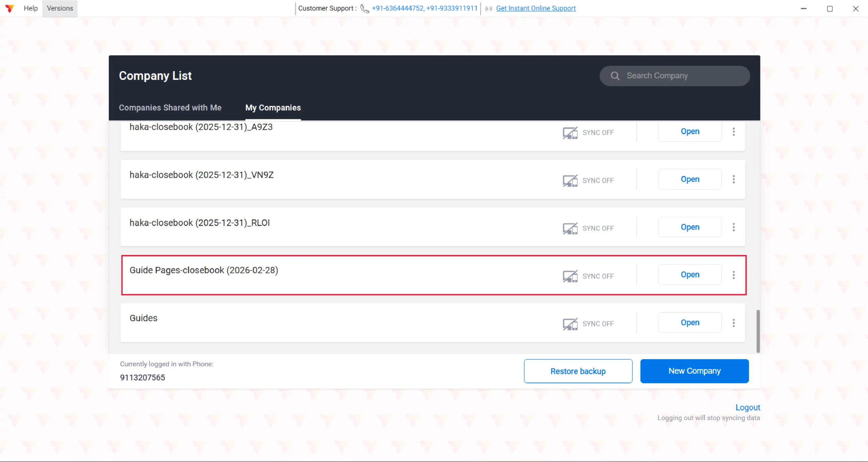868x462 pixels.
Task: Click sync icon for Guides company
Action: (x=570, y=324)
